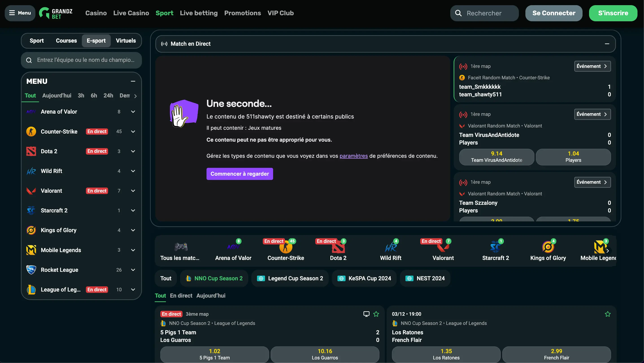Image resolution: width=644 pixels, height=363 pixels.
Task: Click Mobile Legends sidebar icon
Action: coord(31,250)
